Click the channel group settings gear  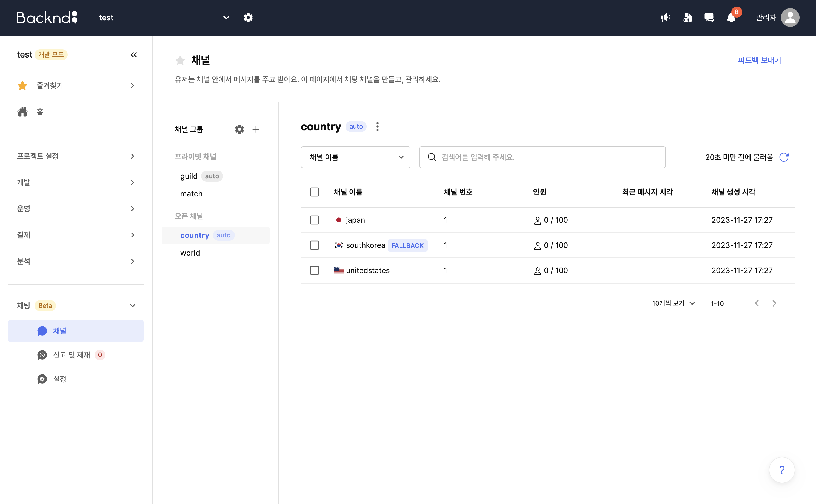239,129
